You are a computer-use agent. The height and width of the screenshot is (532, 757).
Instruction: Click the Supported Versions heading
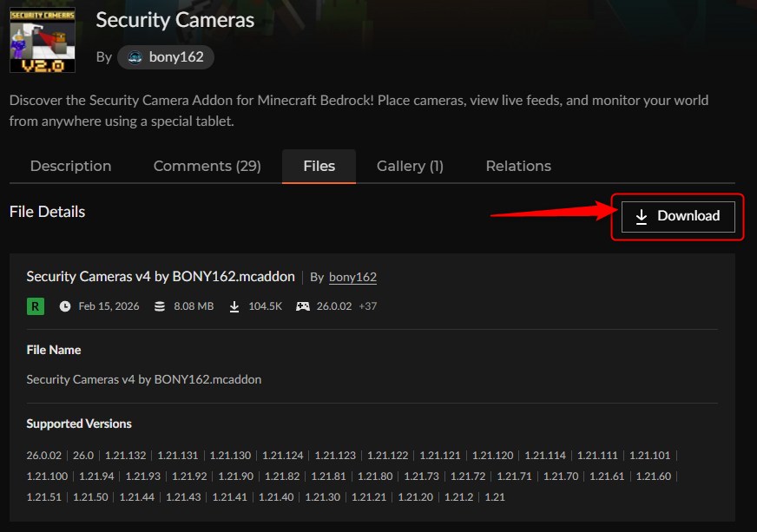[79, 424]
